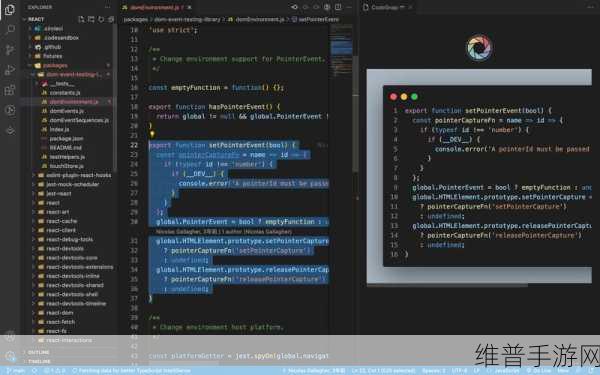
Task: Click the editor vertical scrollbar
Action: (x=355, y=115)
